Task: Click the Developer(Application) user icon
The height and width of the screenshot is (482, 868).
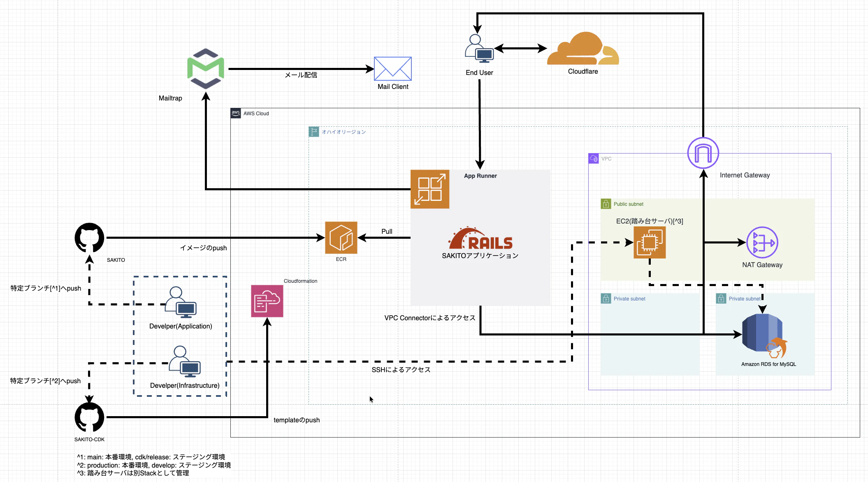Action: [x=181, y=303]
